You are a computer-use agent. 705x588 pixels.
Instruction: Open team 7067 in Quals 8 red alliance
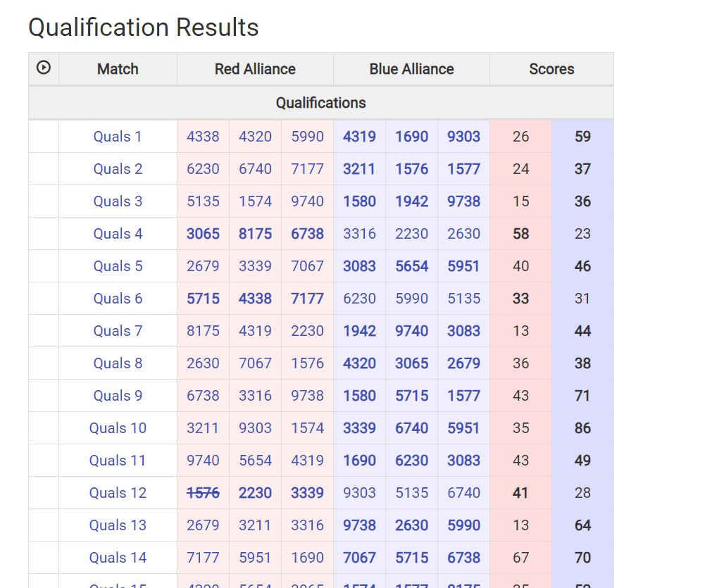coord(256,363)
